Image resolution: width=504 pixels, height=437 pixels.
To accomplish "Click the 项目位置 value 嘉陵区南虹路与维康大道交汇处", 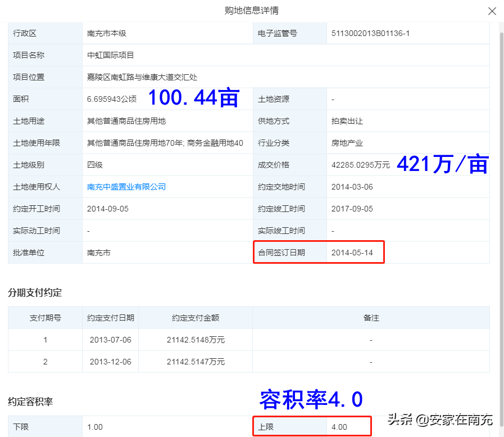I will [x=142, y=77].
